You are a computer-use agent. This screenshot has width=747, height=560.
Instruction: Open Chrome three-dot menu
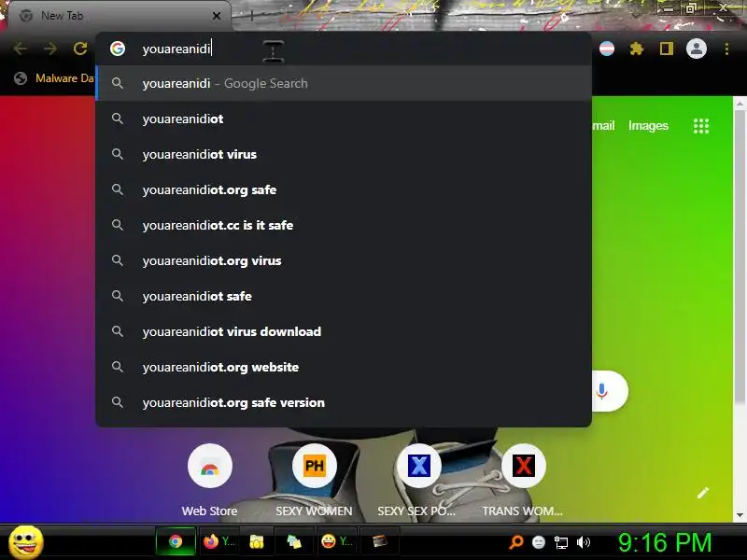click(726, 49)
